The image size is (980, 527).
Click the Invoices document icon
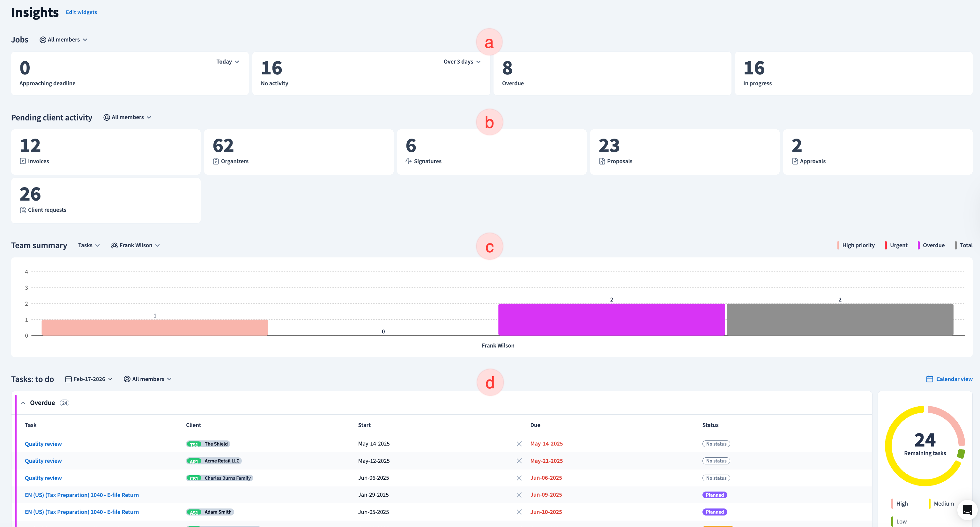pyautogui.click(x=23, y=161)
